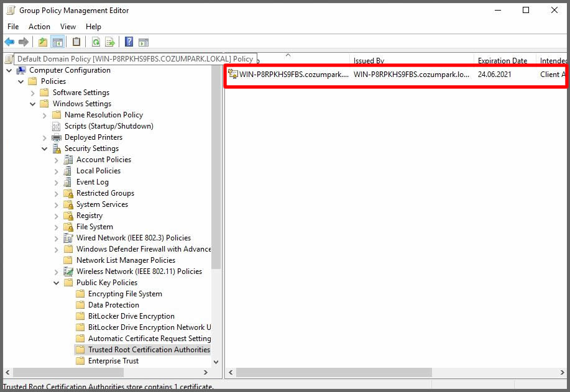Expand Windows Defender Firewall node
Viewport: 570px width, 392px height.
(56, 250)
